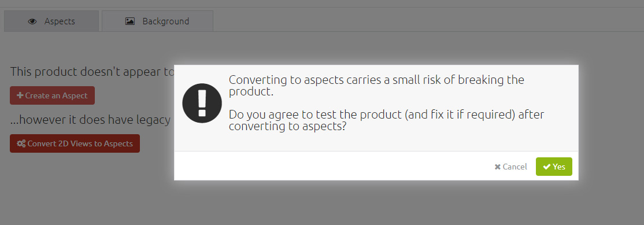Click the plus icon on Create an Aspect

(x=20, y=95)
